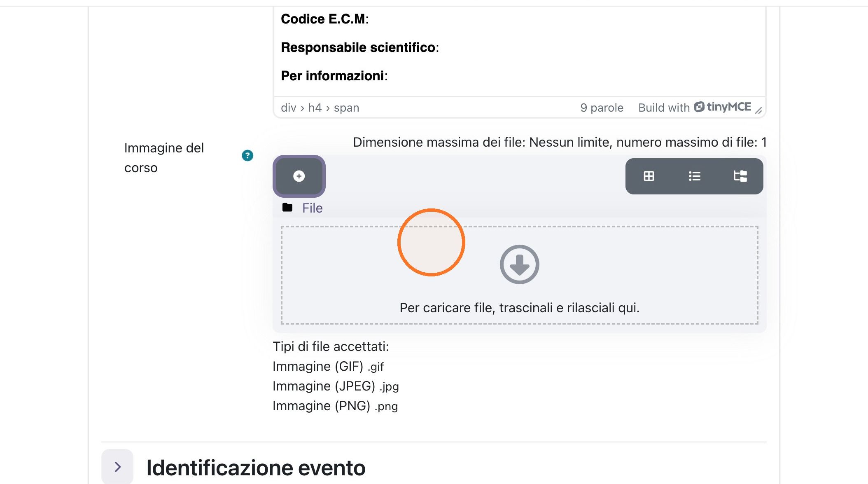Select the div element in editor path
868x484 pixels.
288,108
